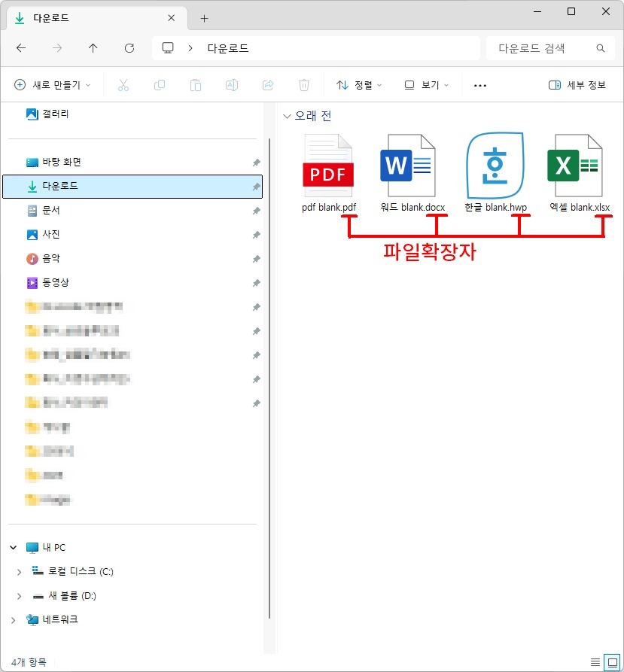Cut the selection with scissors icon
This screenshot has height=672, width=624.
click(x=123, y=85)
